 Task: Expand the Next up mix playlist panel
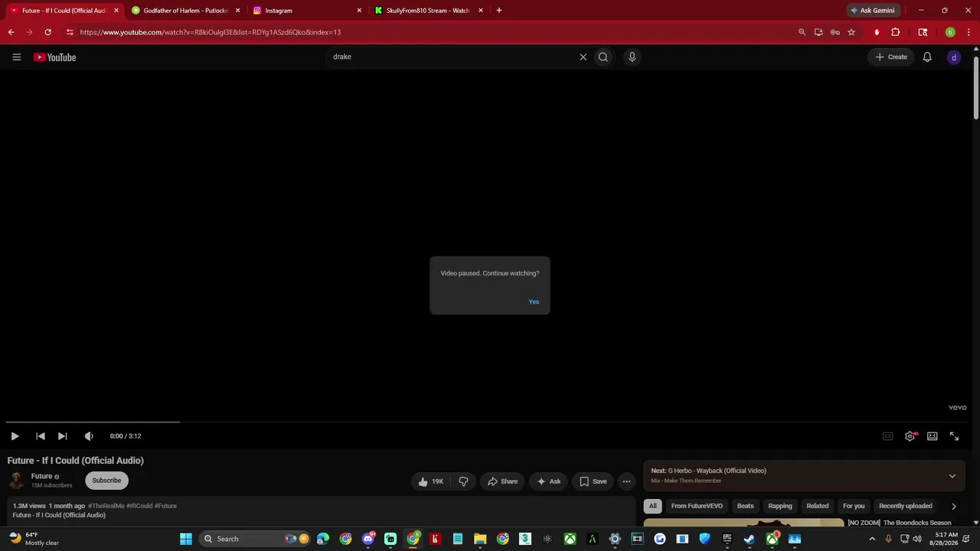tap(952, 476)
